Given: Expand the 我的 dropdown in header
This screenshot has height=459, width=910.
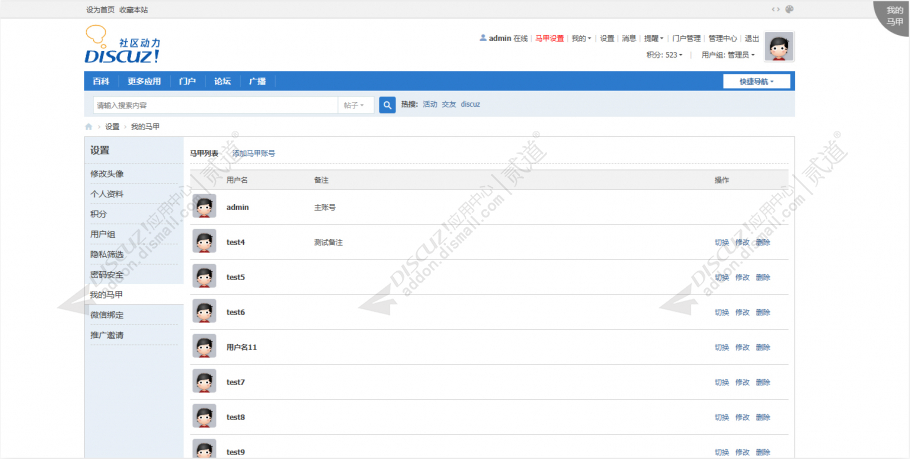Looking at the screenshot, I should click(x=581, y=38).
